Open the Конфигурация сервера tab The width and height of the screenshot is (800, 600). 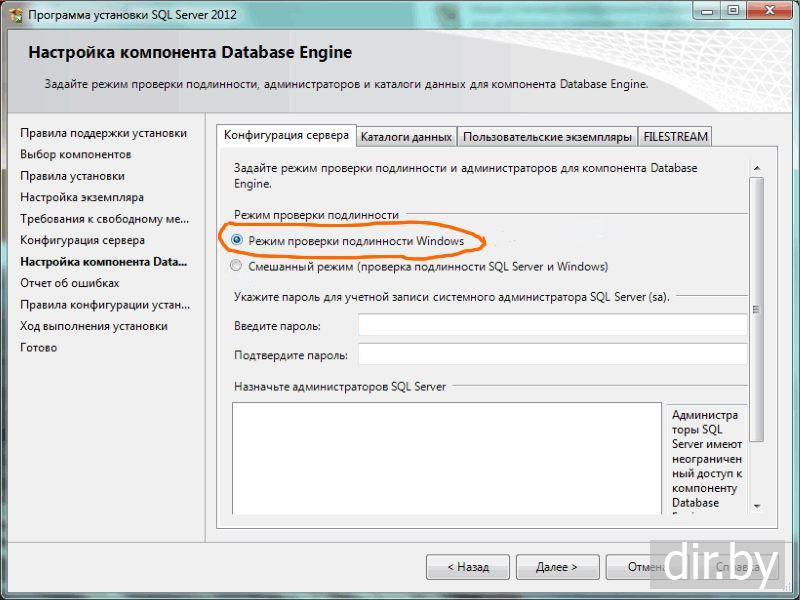click(x=286, y=136)
